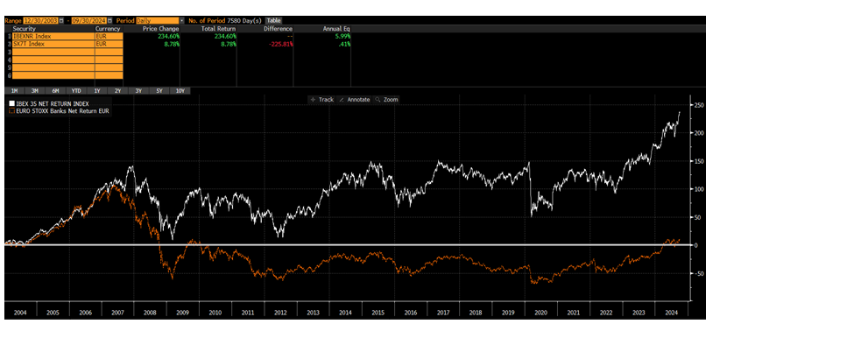This screenshot has width=868, height=338.
Task: Click the 5.99% annual equivalent value
Action: 342,37
